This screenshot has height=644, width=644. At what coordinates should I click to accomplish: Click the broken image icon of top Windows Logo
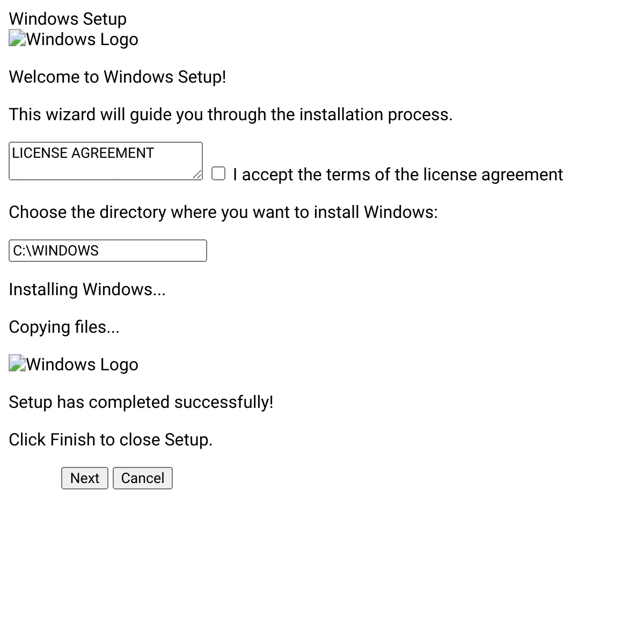click(17, 39)
